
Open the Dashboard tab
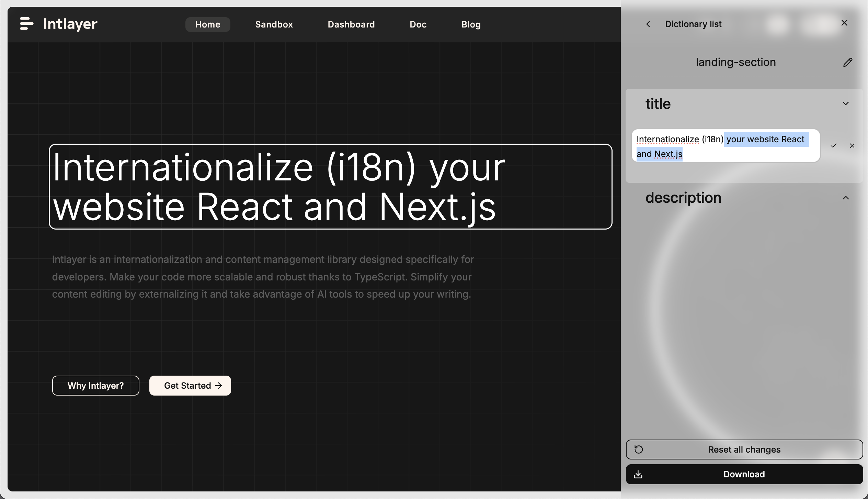351,24
